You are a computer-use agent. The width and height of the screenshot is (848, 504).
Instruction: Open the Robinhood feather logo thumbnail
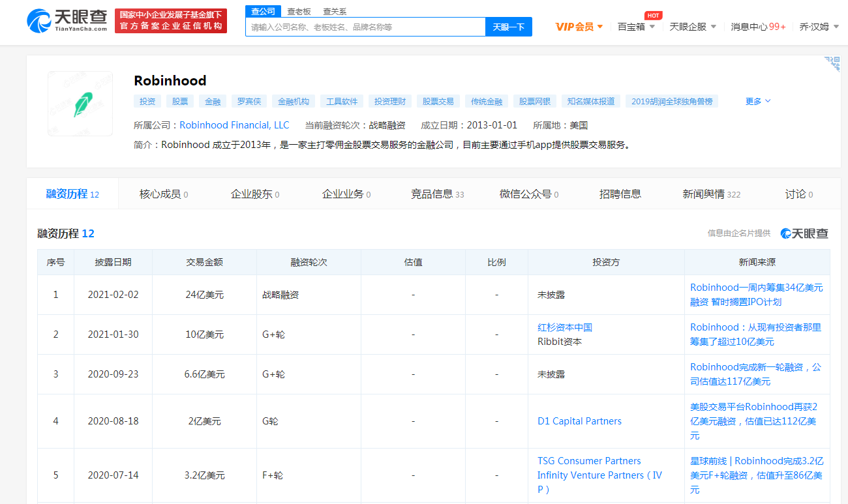80,104
